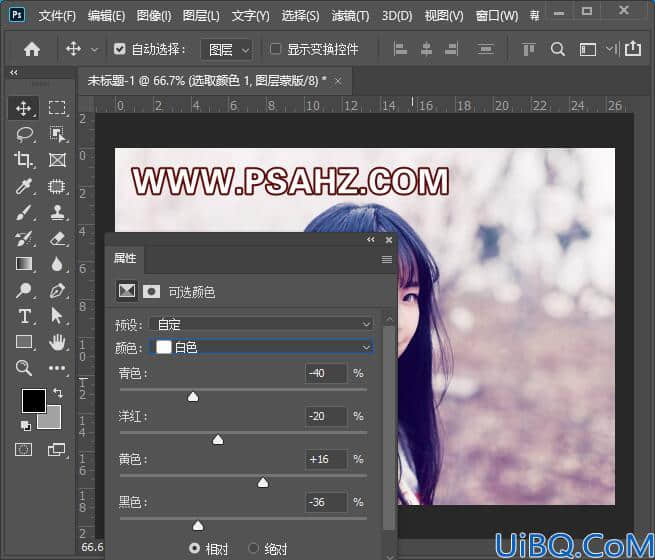Open the 颜色 白色 dropdown

(261, 347)
